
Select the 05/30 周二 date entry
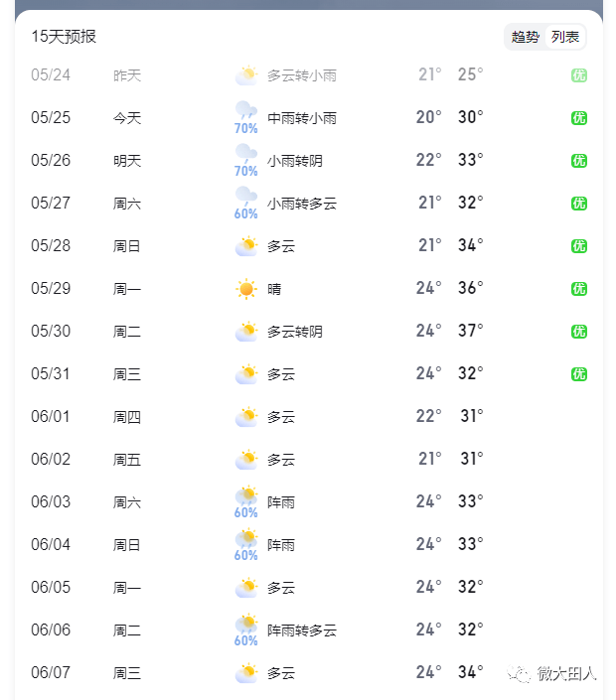51,332
